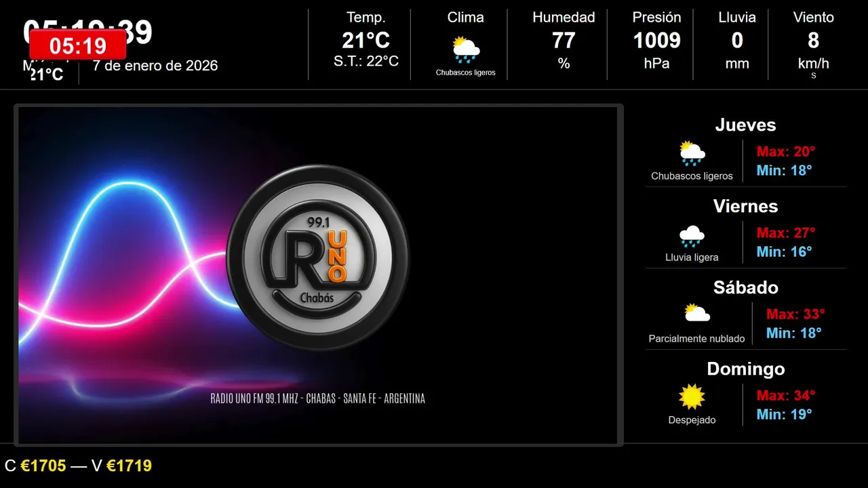Click the humidity value '77'
Image resolution: width=868 pixels, height=488 pixels.
click(564, 41)
